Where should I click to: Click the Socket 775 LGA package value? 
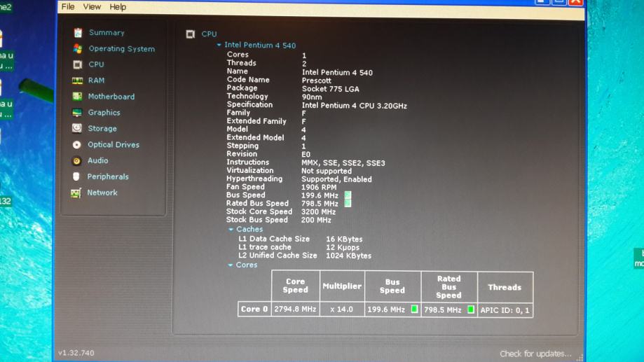pos(330,89)
